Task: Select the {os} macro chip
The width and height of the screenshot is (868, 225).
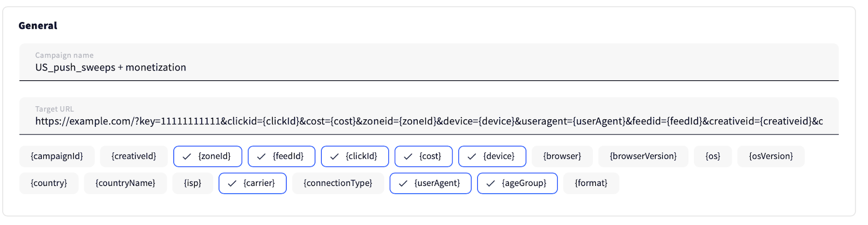Action: tap(713, 156)
